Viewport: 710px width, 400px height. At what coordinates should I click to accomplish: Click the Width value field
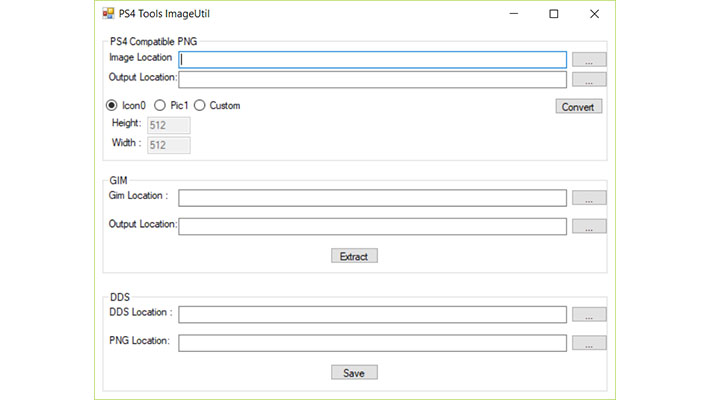click(x=168, y=145)
